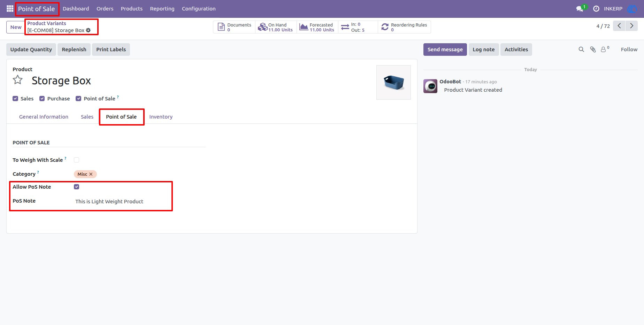Open attachments paperclip icon
This screenshot has width=644, height=325.
point(593,50)
